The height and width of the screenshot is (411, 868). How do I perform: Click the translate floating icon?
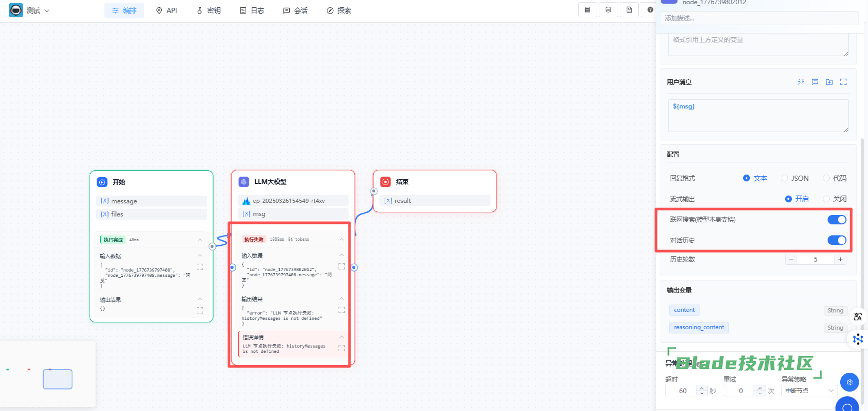click(858, 317)
